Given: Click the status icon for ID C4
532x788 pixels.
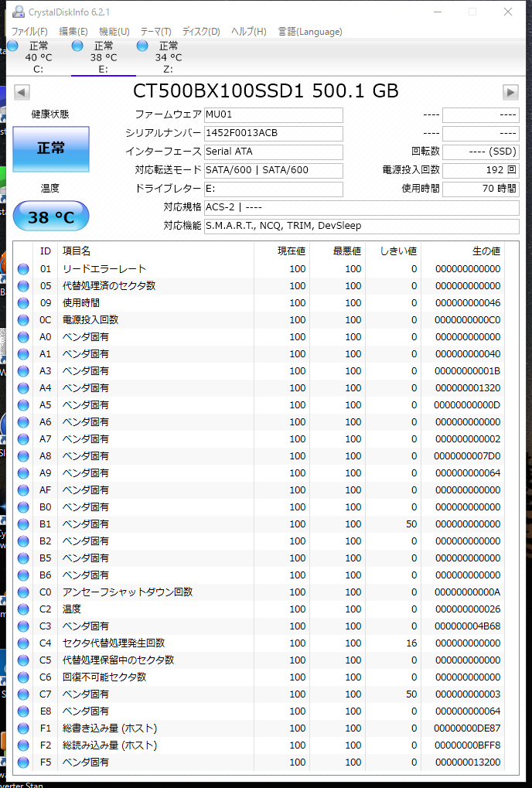Looking at the screenshot, I should (x=23, y=643).
